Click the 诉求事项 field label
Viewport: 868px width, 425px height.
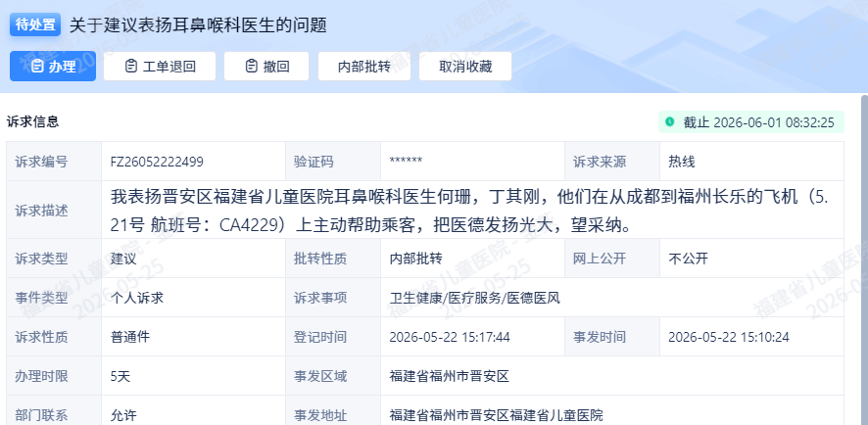point(320,298)
